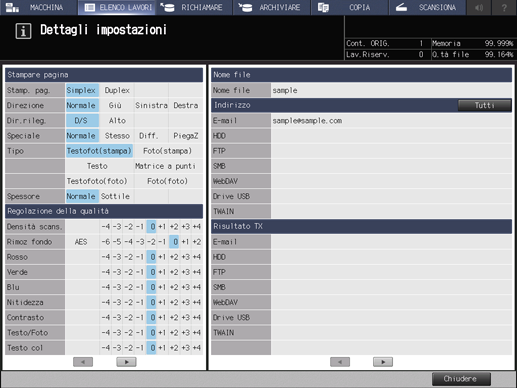This screenshot has height=388, width=517.
Task: Select Duplex for Stamp. pag.
Action: [x=117, y=90]
